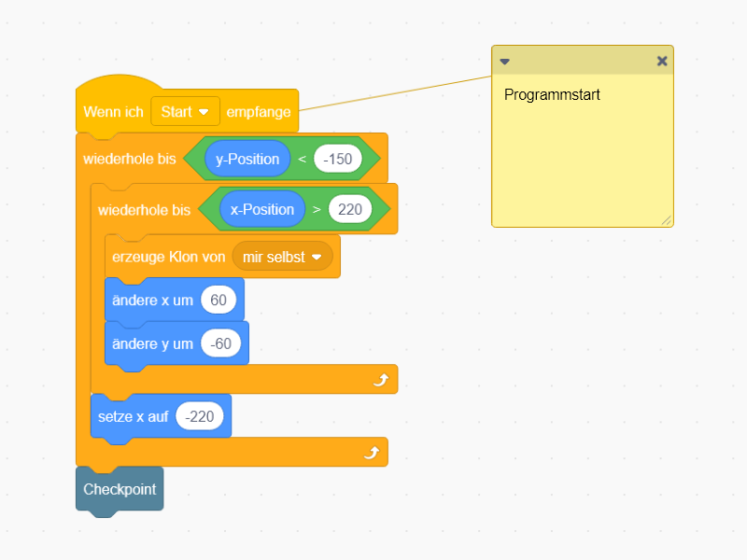Click the -150 value field

click(x=338, y=159)
